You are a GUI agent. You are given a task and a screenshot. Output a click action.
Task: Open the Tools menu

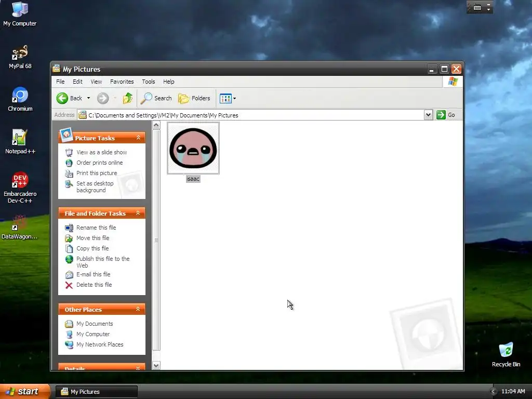[148, 82]
